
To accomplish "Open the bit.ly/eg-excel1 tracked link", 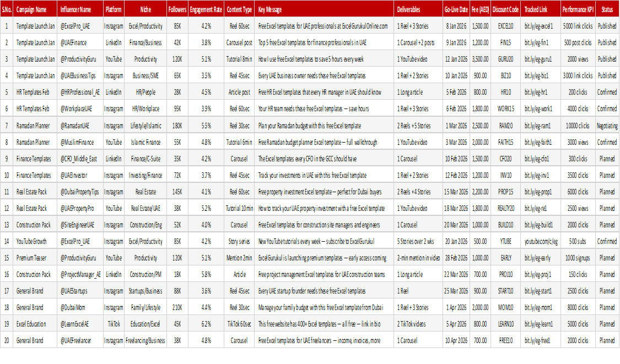I will (x=541, y=26).
